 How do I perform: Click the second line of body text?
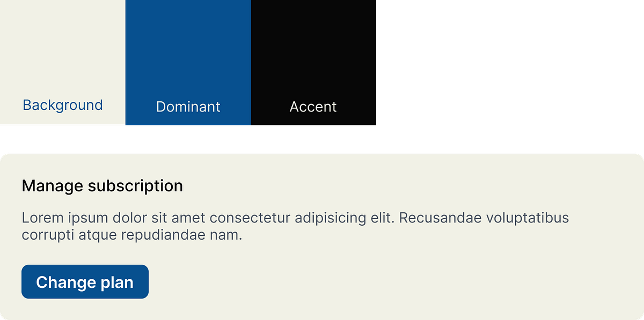point(133,234)
